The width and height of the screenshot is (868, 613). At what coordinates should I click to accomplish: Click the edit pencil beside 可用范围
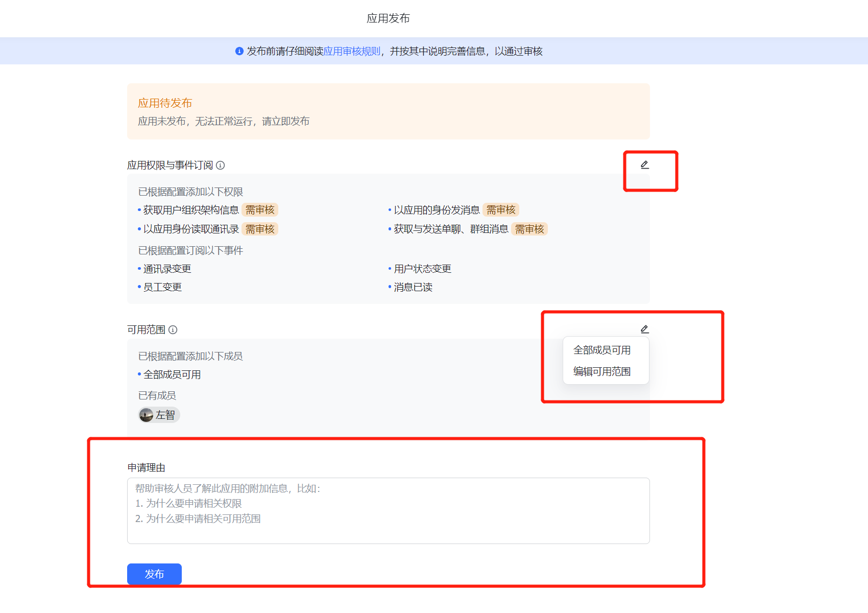tap(645, 329)
